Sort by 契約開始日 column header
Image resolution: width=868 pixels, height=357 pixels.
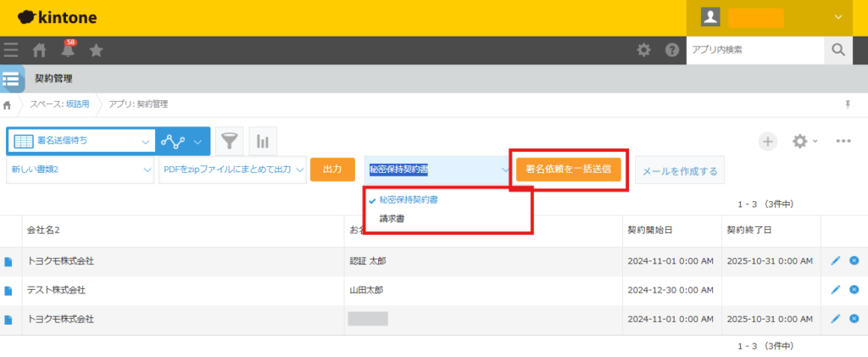click(650, 231)
